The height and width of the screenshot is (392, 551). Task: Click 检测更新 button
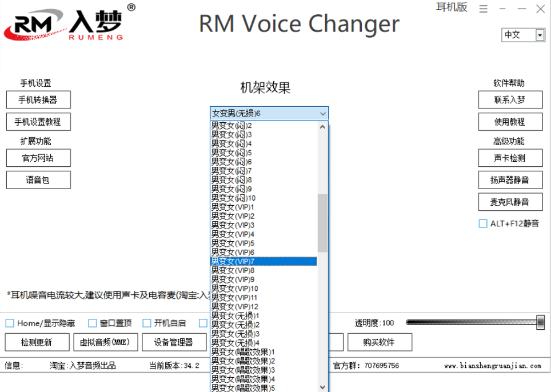(37, 342)
